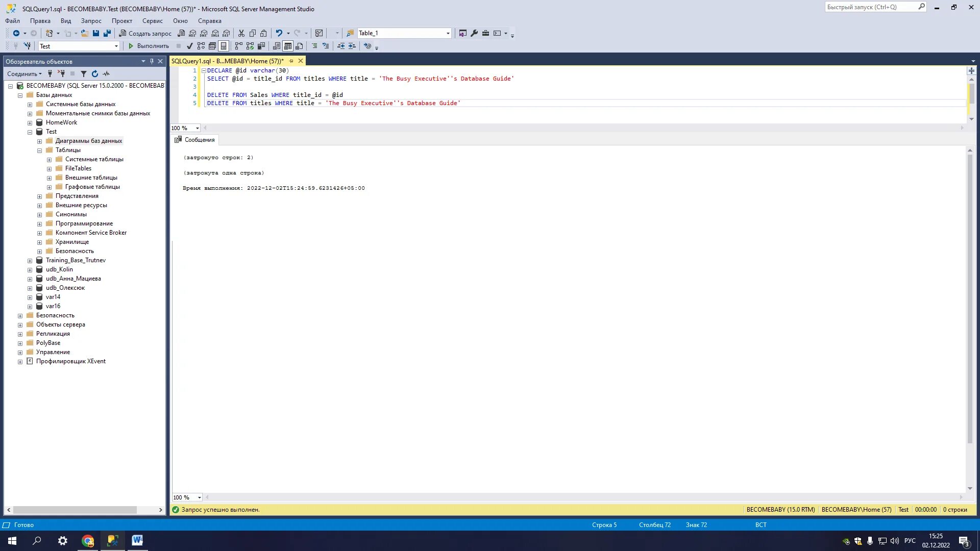Image resolution: width=980 pixels, height=551 pixels.
Task: Toggle Results to Grid output mode
Action: pos(288,46)
